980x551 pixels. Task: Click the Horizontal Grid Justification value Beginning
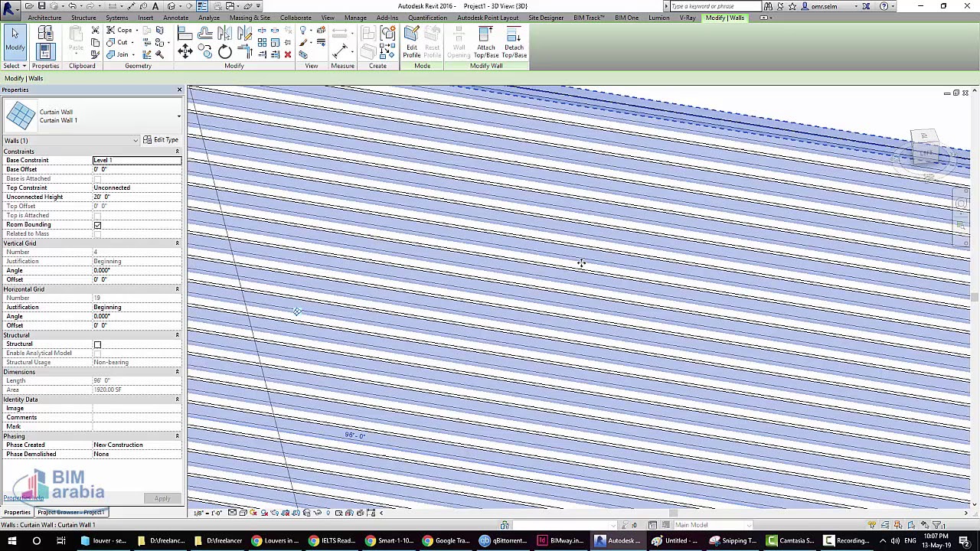(137, 307)
